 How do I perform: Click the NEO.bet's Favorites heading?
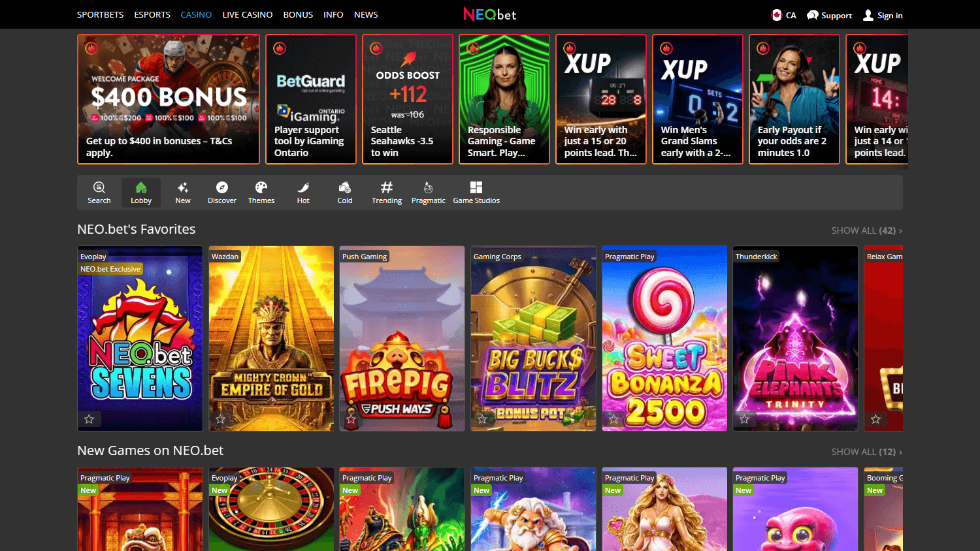(x=137, y=229)
